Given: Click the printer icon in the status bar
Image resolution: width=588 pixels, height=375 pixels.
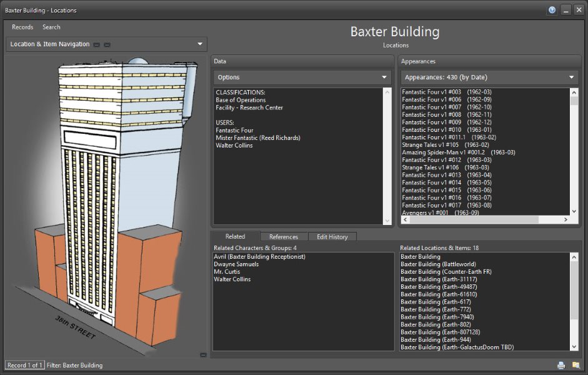Looking at the screenshot, I should click(561, 365).
